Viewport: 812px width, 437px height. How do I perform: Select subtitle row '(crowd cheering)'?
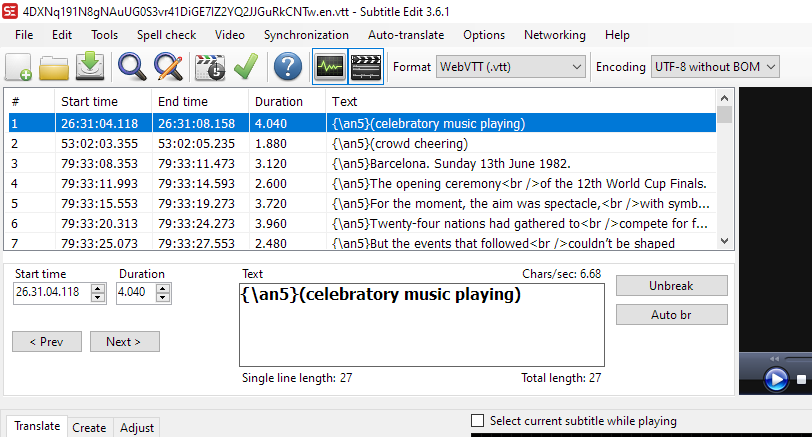[x=362, y=143]
